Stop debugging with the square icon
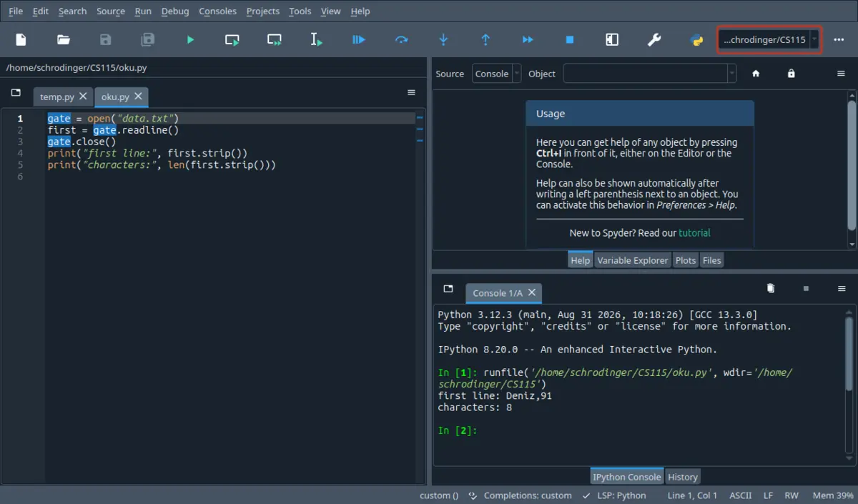The image size is (858, 504). pos(570,40)
